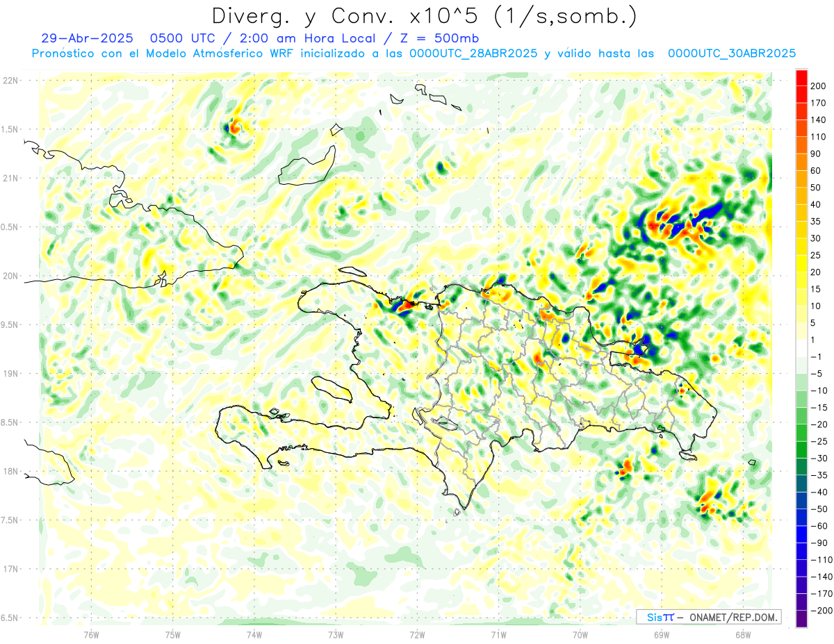Screen dimensions: 834x644
Task: Click the '70W' longitude label
Action: click(580, 634)
